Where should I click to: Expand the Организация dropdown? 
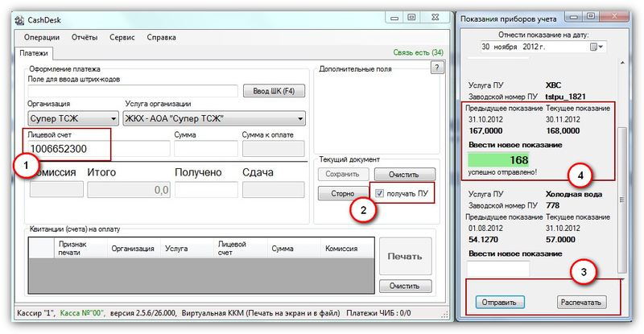coord(113,119)
